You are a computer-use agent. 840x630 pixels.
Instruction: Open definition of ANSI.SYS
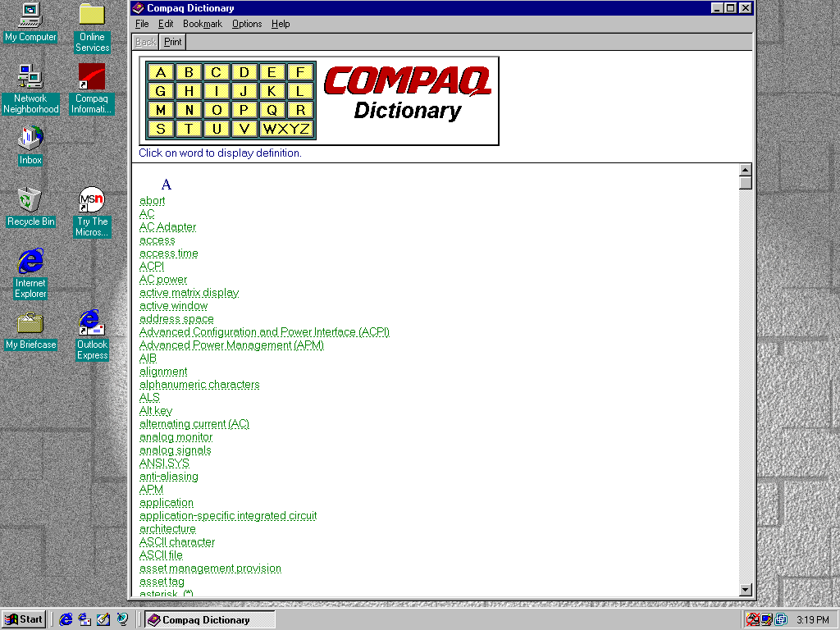coord(164,463)
